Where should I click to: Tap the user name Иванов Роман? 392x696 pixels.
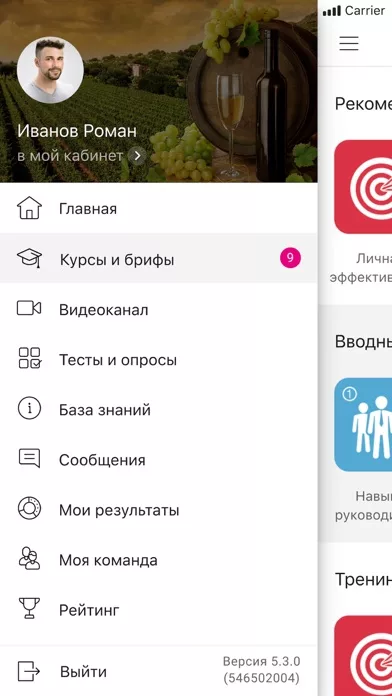point(77,131)
